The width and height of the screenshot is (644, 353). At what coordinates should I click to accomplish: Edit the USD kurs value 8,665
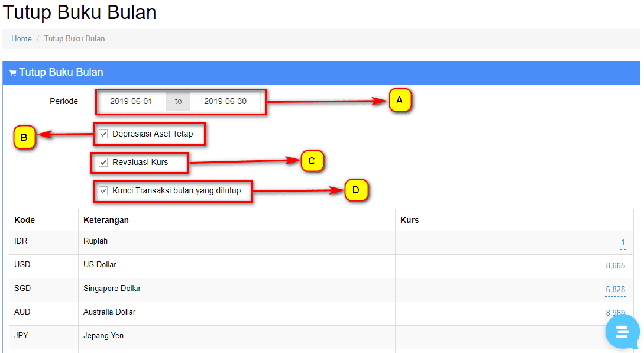tap(615, 266)
